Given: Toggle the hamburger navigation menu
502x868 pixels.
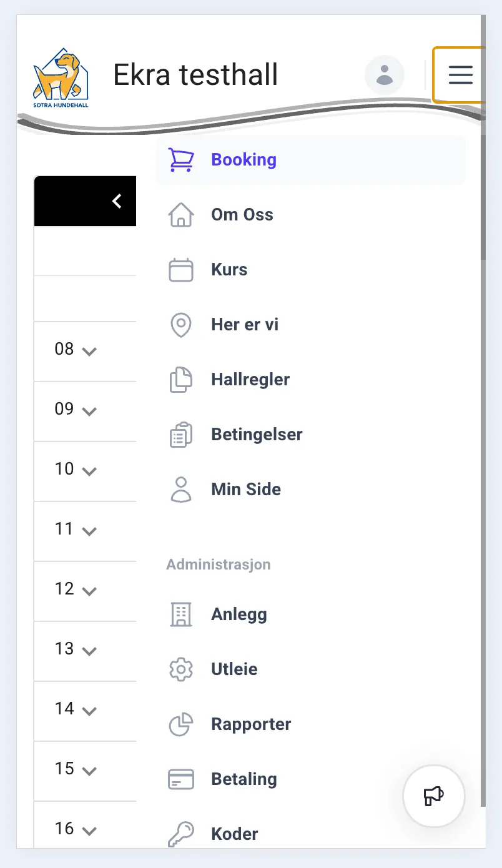Looking at the screenshot, I should 460,76.
